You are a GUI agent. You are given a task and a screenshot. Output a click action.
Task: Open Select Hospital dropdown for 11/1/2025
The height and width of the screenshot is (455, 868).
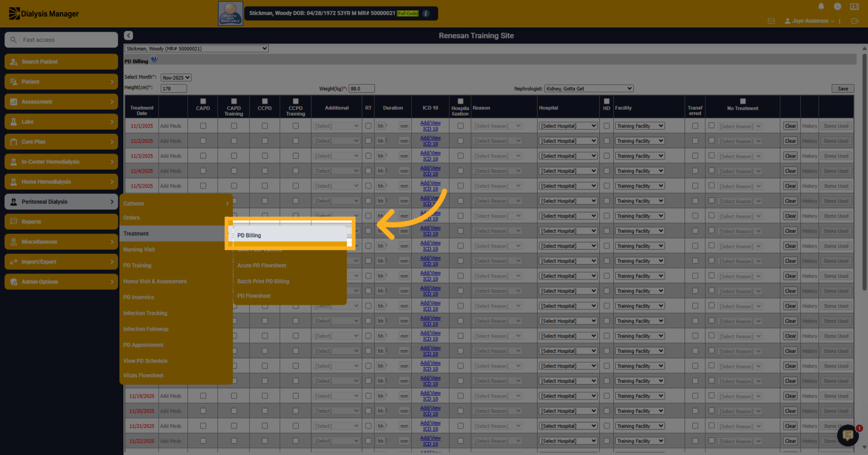(568, 126)
